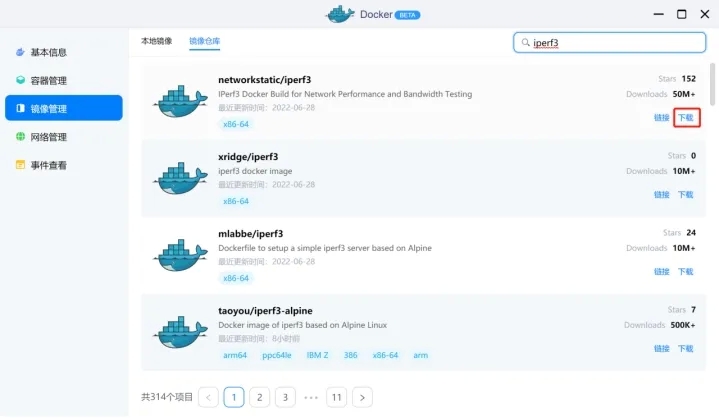Screen dimensions: 719x418
Task: Click the x86-64 tag under networkstatic/iperf3
Action: pos(236,124)
